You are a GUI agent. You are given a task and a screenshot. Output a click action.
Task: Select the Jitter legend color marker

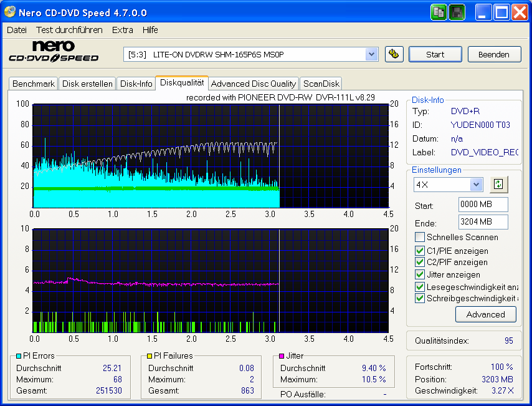pos(281,355)
